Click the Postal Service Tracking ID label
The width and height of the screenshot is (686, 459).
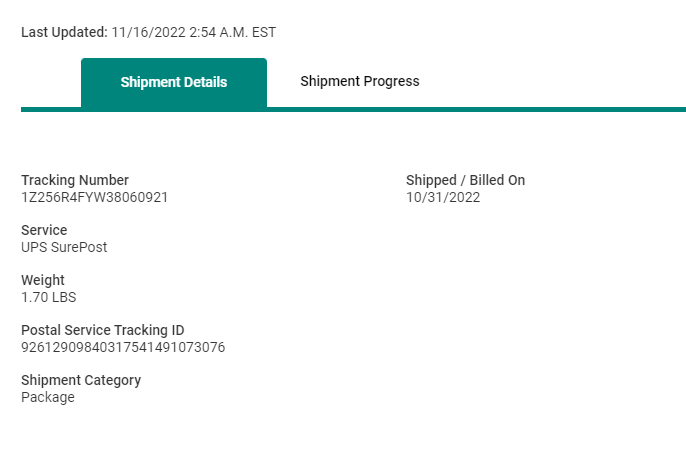coord(103,330)
